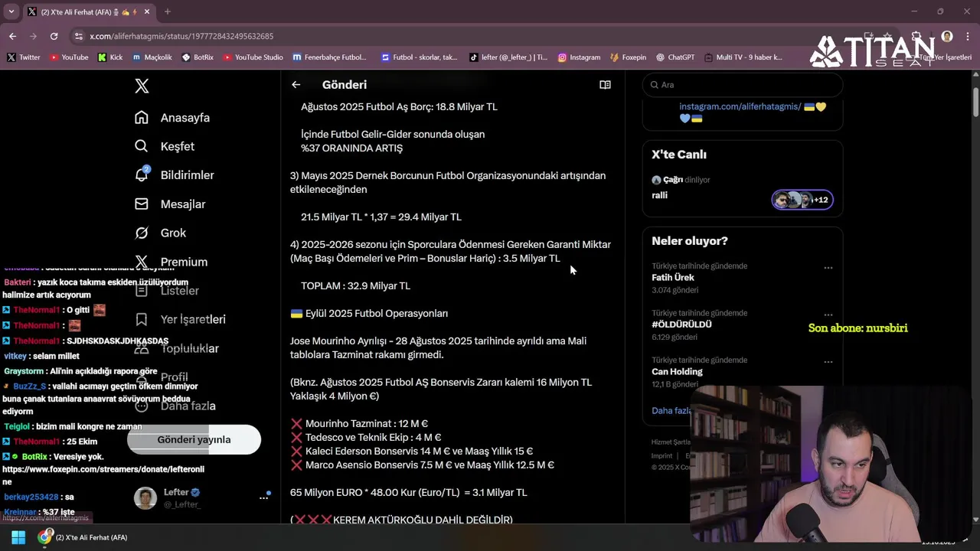Click the Grok slash icon

pyautogui.click(x=142, y=233)
